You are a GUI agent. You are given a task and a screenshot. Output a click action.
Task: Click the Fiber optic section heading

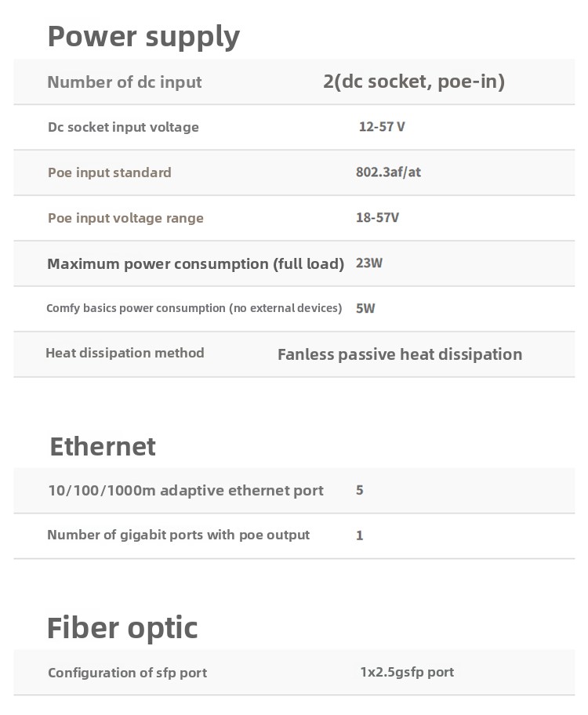[122, 628]
